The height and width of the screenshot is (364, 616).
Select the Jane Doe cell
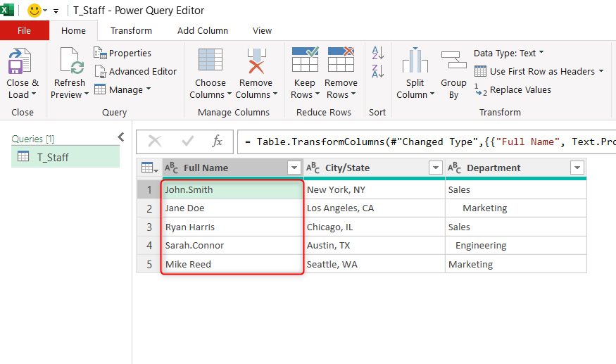click(x=232, y=208)
